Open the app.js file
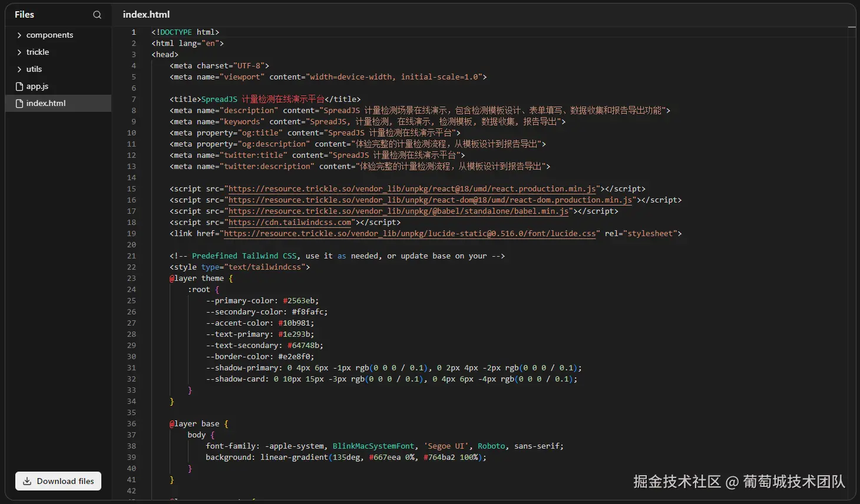Image resolution: width=860 pixels, height=504 pixels. pos(37,87)
